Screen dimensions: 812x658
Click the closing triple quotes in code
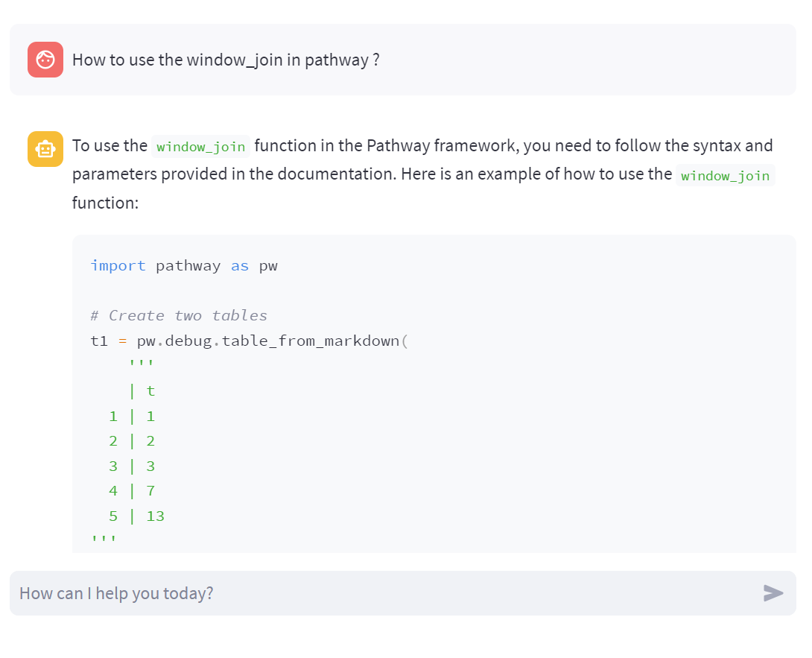coord(104,539)
